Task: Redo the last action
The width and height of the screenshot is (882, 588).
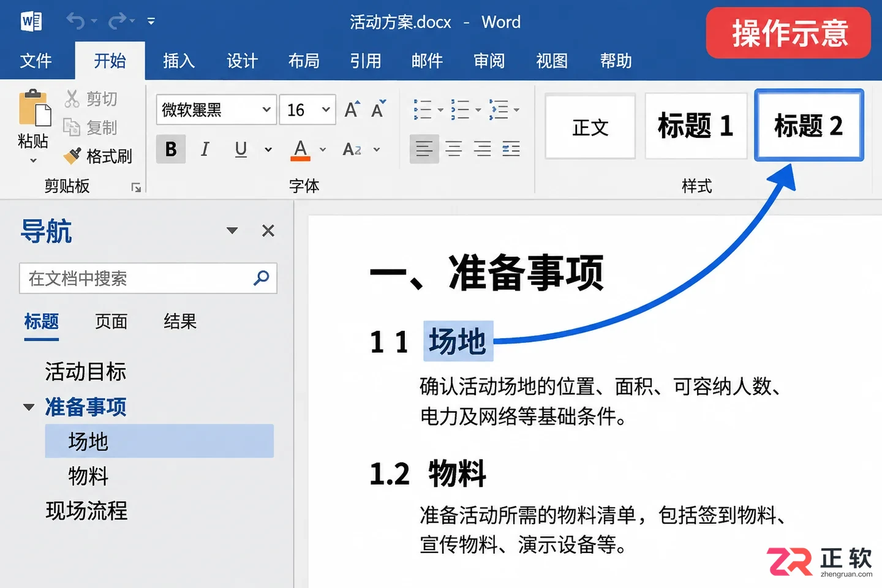Action: [117, 21]
